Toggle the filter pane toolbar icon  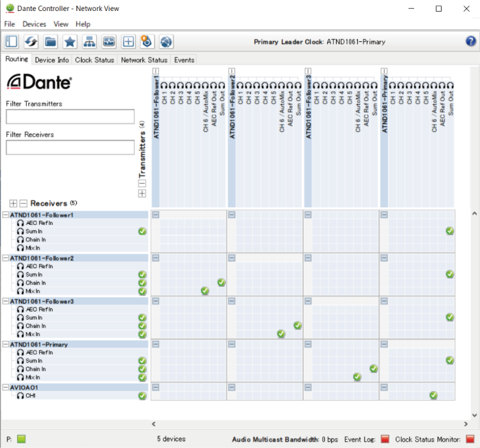(12, 41)
